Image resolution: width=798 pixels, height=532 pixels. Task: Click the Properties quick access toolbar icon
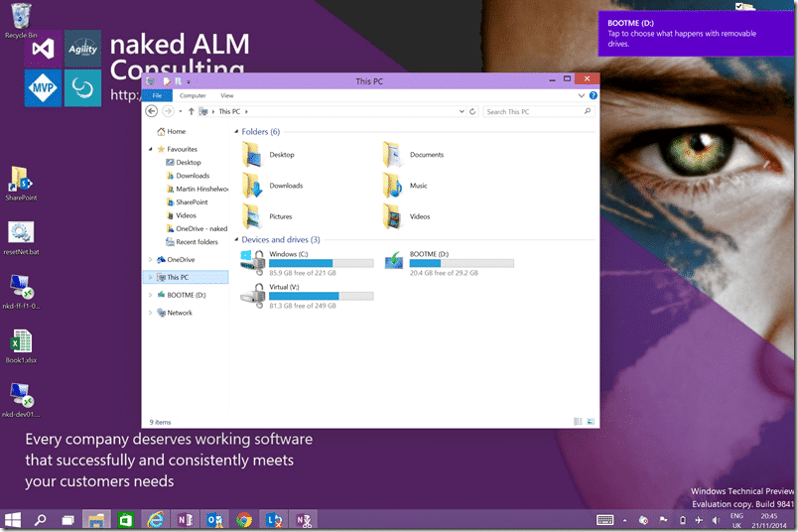click(167, 81)
